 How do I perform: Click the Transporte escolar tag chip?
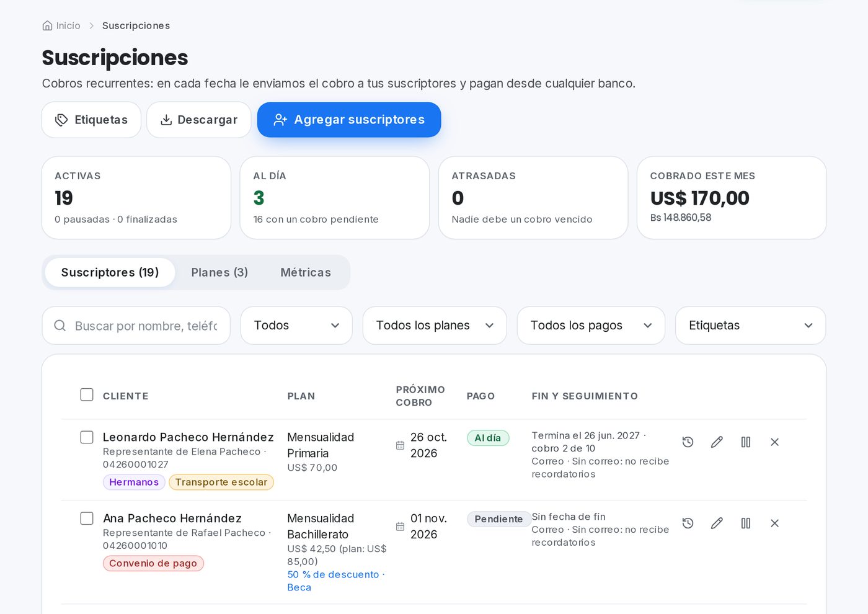pyautogui.click(x=221, y=483)
